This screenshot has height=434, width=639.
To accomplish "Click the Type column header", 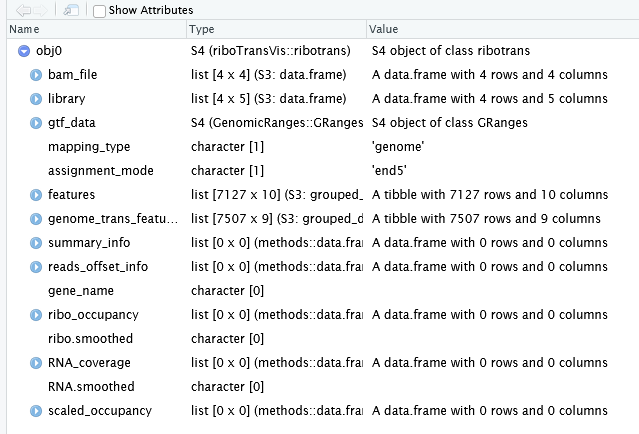I will [276, 29].
